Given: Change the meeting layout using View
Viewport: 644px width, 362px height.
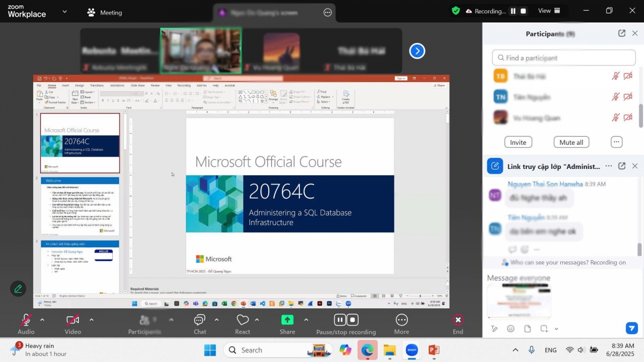Looking at the screenshot, I should point(550,11).
